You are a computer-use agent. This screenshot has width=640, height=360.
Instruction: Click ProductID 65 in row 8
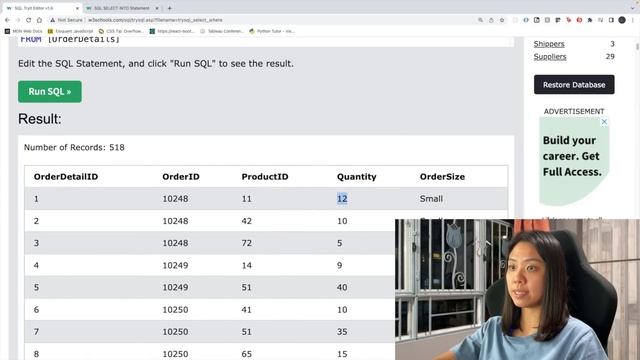pos(247,354)
